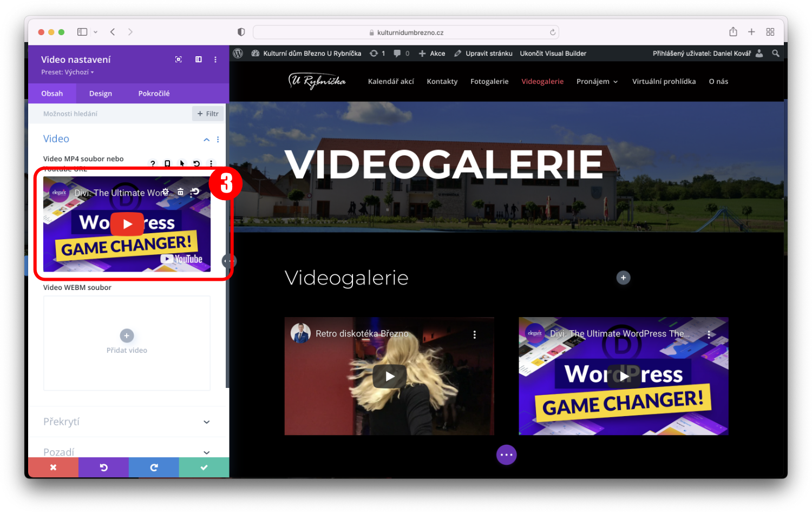Collapse the Video section

pos(206,140)
